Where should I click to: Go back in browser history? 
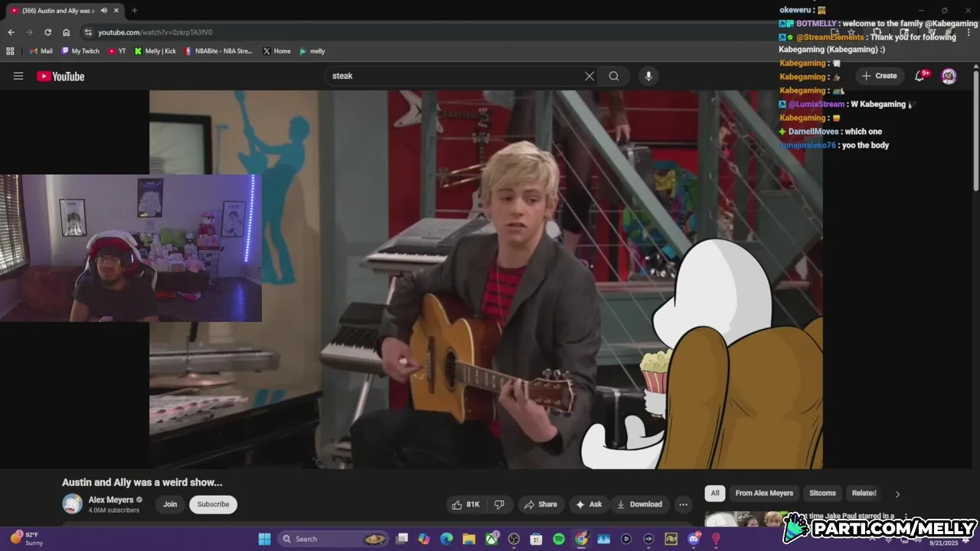tap(11, 32)
